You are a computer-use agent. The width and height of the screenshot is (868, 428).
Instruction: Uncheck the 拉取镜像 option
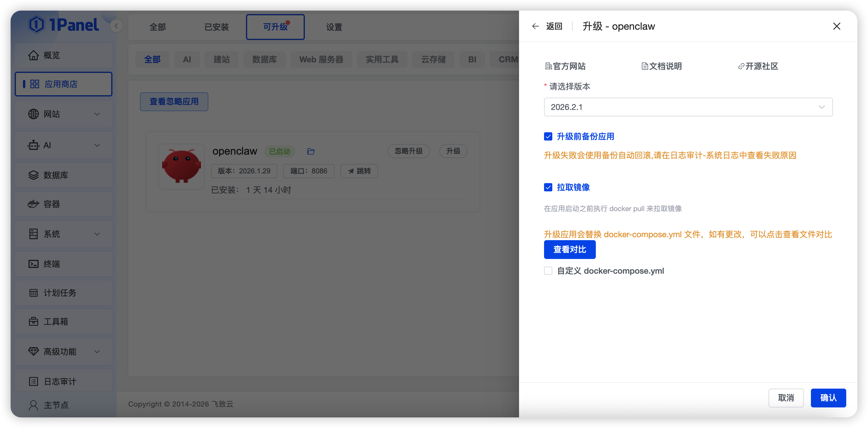pyautogui.click(x=548, y=187)
